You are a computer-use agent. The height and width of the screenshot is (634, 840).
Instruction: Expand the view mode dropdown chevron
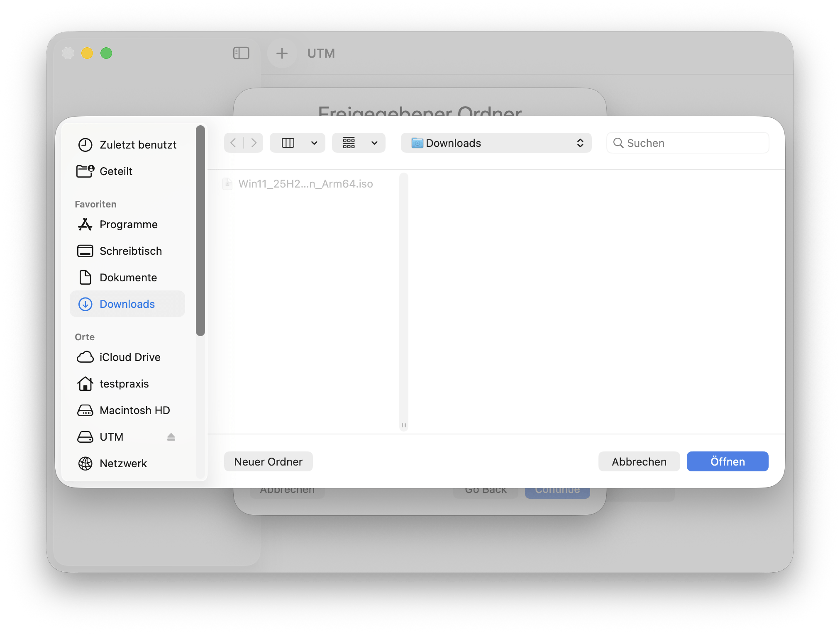click(x=314, y=143)
